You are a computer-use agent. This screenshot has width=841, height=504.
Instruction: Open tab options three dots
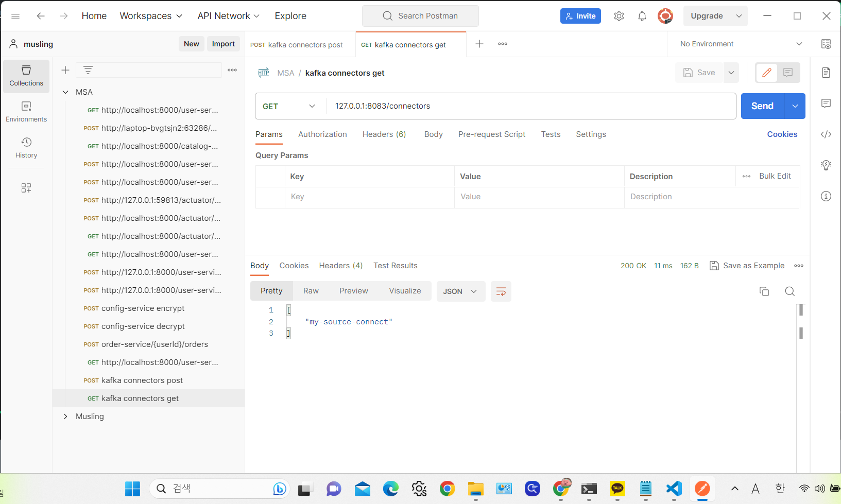pos(503,44)
